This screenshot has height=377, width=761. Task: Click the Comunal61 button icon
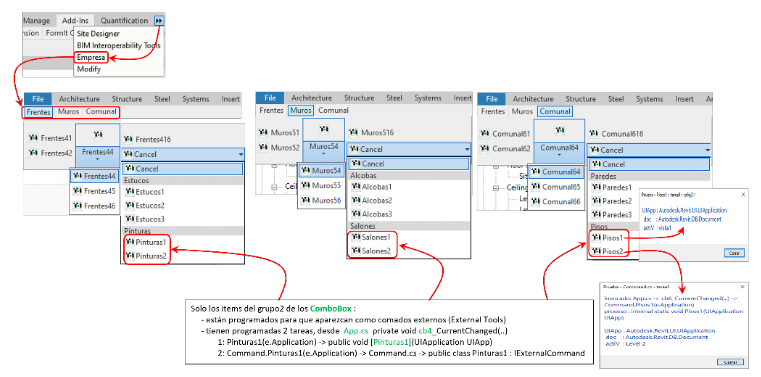click(485, 133)
